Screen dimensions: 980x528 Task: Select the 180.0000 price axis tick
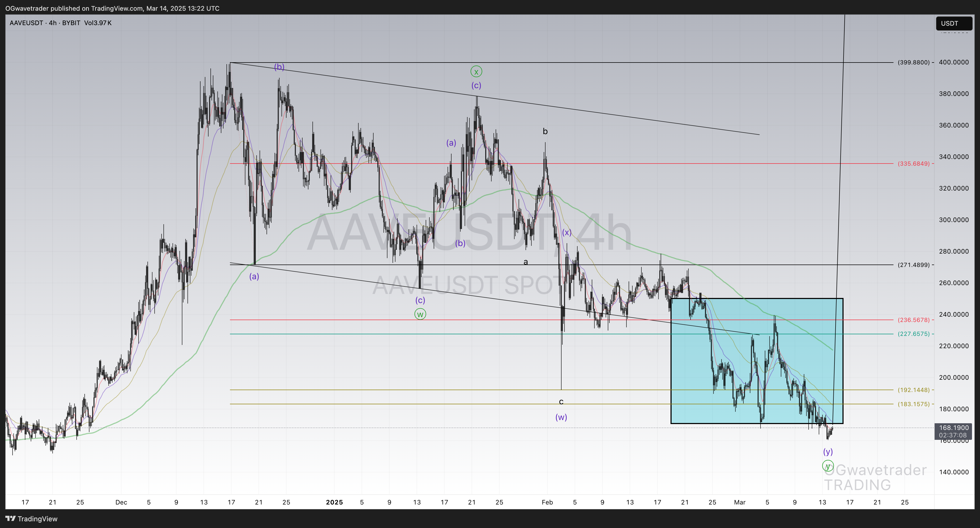pyautogui.click(x=954, y=409)
